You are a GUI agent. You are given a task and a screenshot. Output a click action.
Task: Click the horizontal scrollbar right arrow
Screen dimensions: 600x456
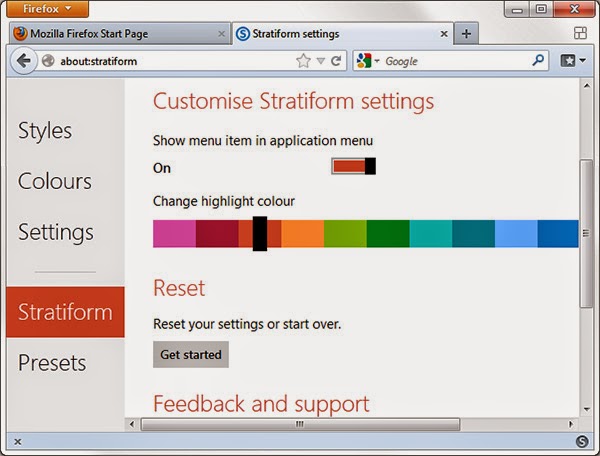[x=571, y=424]
